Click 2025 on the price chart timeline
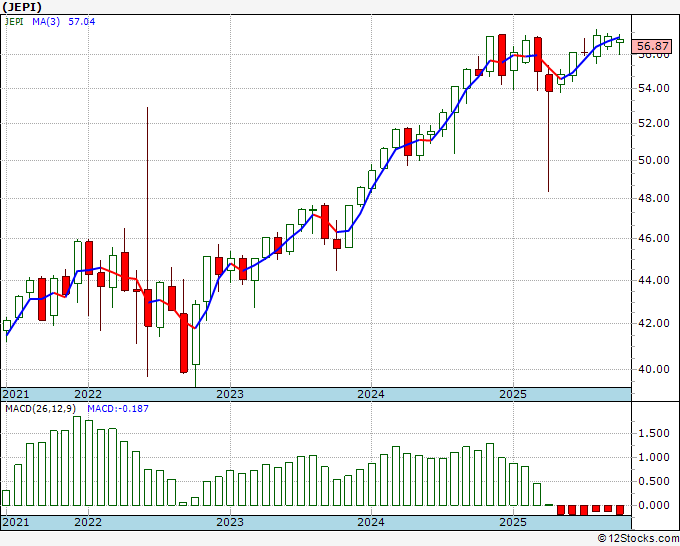680x546 pixels. (x=513, y=394)
